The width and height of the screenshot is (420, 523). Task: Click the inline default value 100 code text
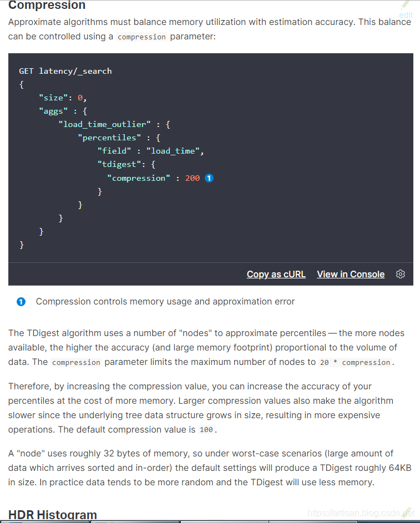206,430
